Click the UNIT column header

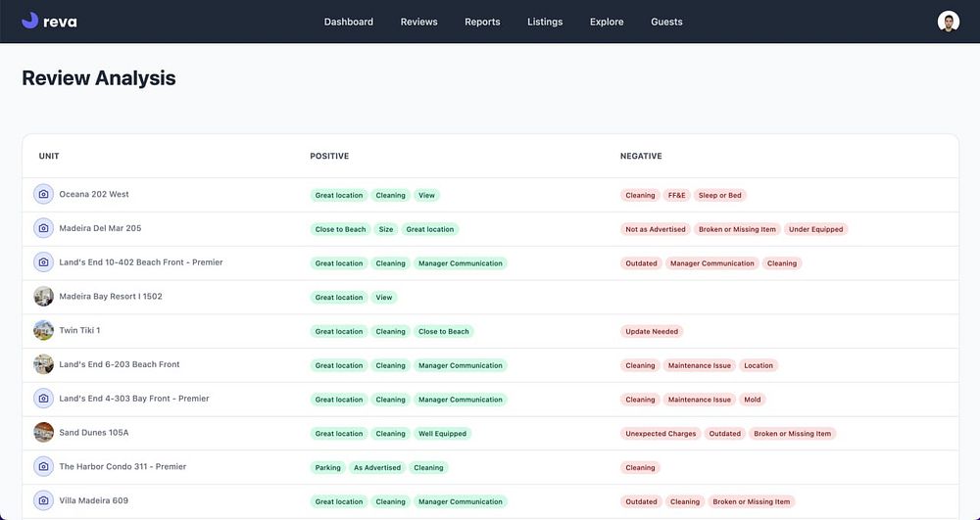click(x=49, y=156)
